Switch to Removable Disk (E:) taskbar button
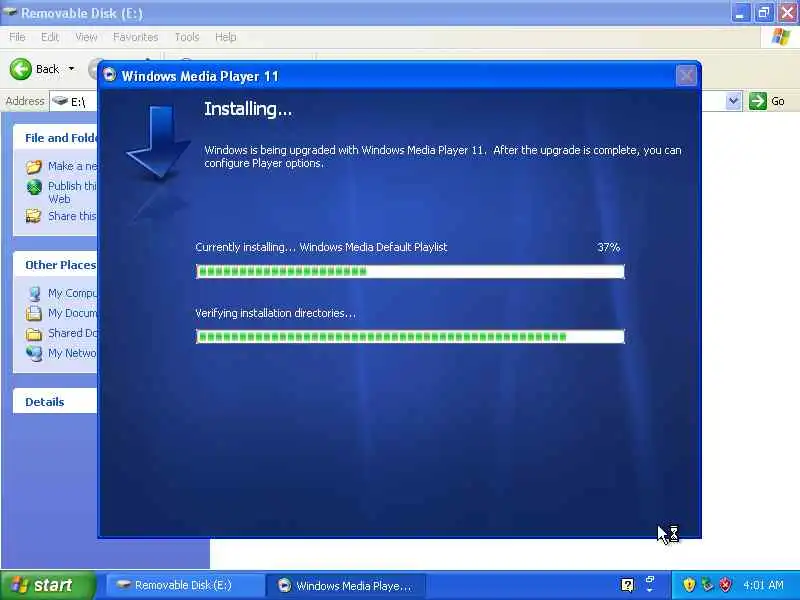 [184, 585]
